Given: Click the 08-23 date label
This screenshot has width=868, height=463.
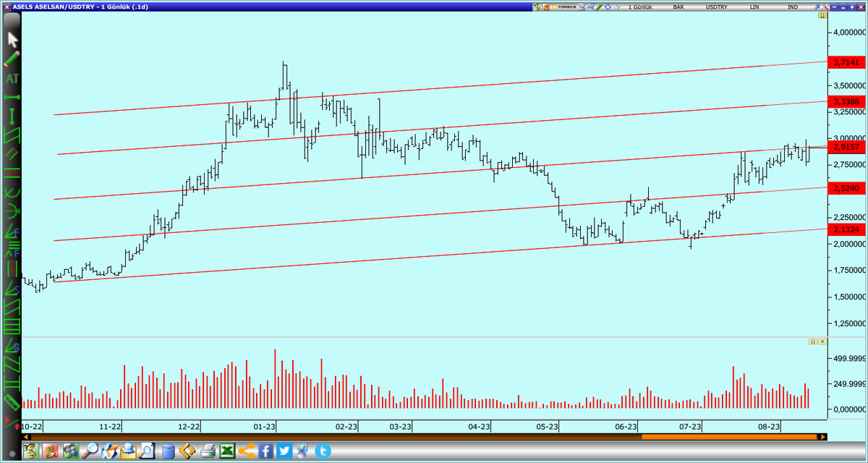Looking at the screenshot, I should pos(769,427).
